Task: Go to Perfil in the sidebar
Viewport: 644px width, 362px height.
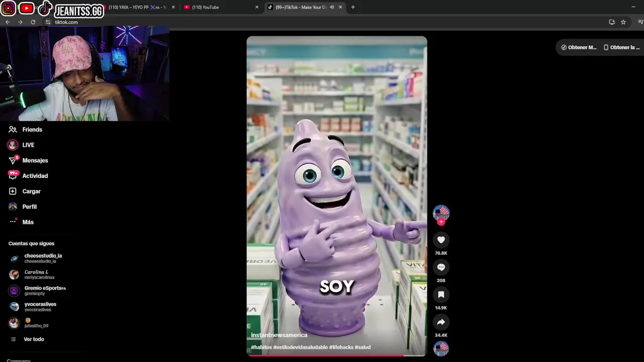Action: tap(29, 207)
